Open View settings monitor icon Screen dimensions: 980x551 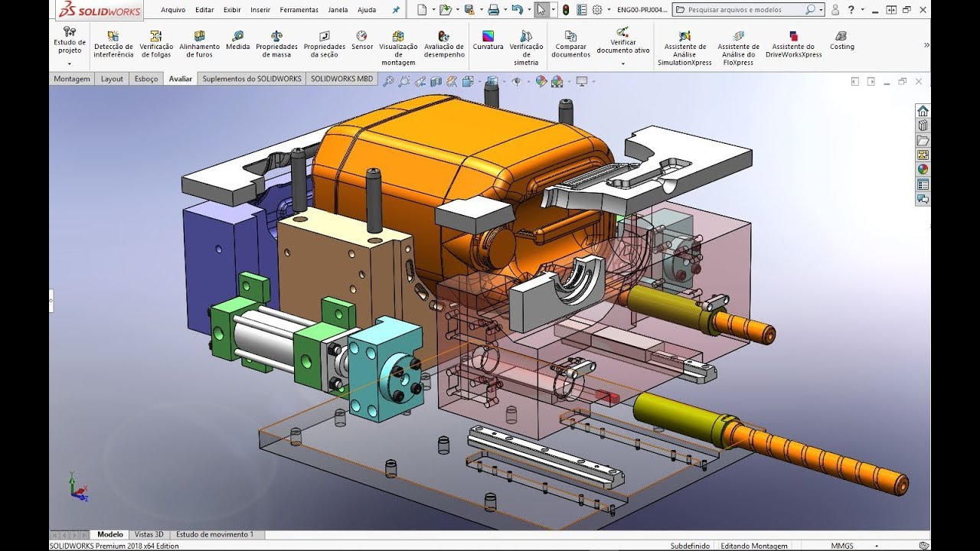pyautogui.click(x=582, y=81)
